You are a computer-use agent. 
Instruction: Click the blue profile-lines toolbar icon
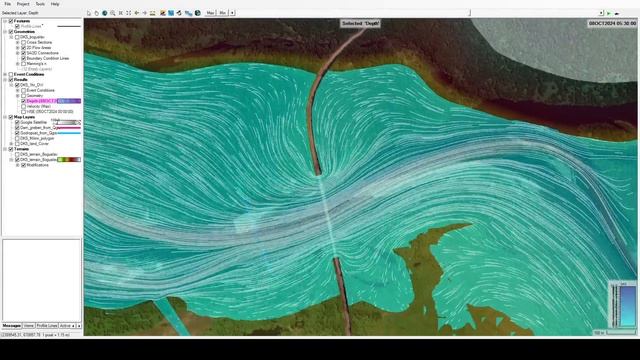(x=188, y=13)
